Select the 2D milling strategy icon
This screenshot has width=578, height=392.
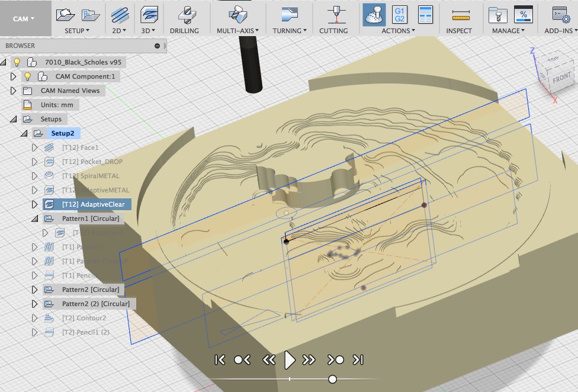[x=120, y=15]
